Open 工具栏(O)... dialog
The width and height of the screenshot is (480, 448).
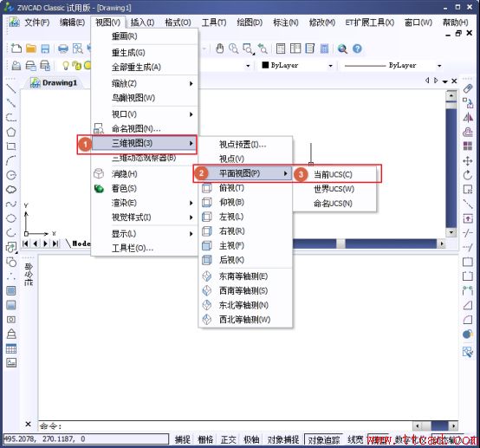[x=145, y=248]
